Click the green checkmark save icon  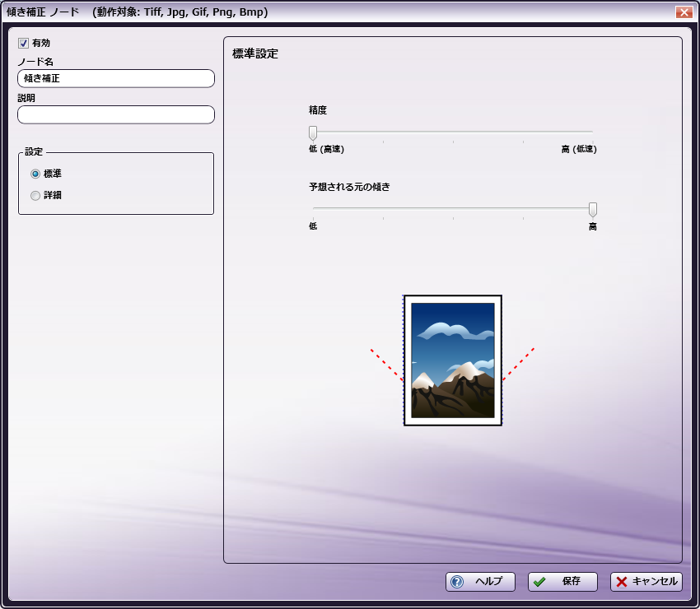click(539, 582)
